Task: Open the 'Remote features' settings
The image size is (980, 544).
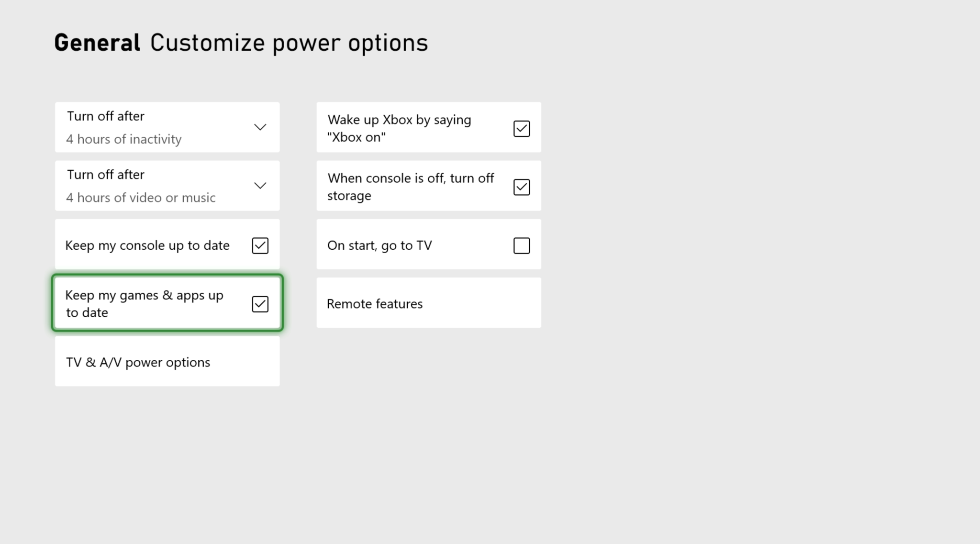Action: (x=428, y=303)
